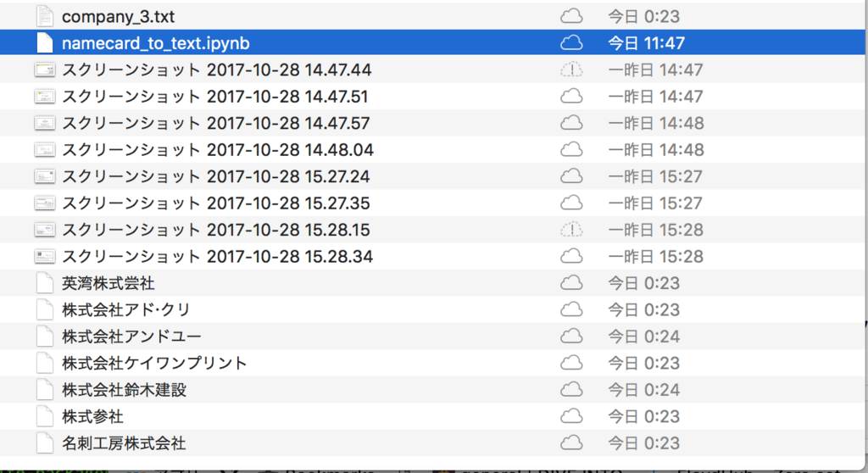The height and width of the screenshot is (473, 868).
Task: Click thumbnail of screenshot 14.47.57
Action: [x=45, y=123]
